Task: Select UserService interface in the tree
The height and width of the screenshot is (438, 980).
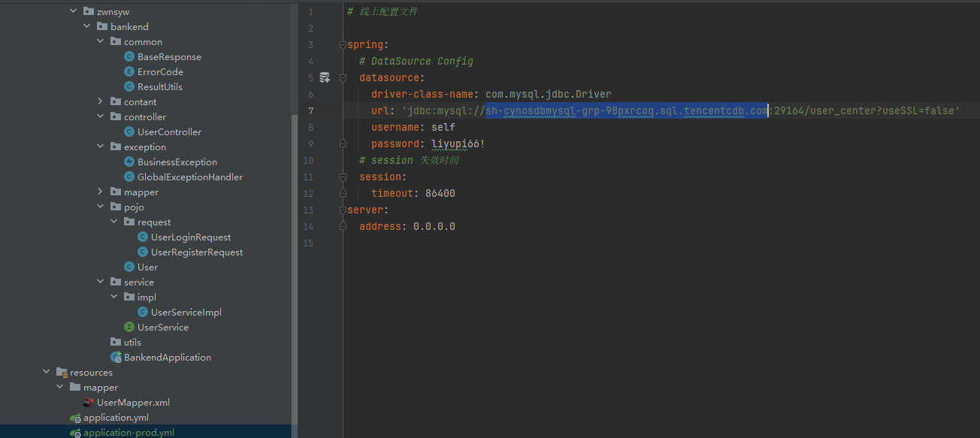Action: (163, 327)
